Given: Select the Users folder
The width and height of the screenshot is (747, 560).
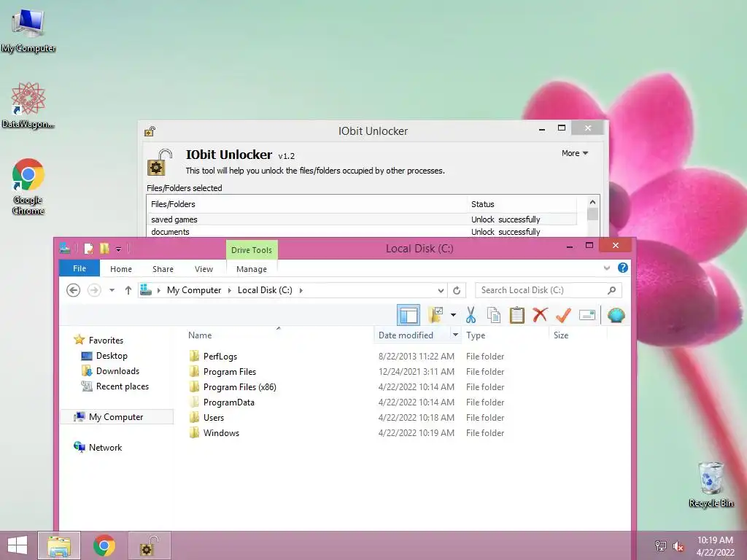Looking at the screenshot, I should 214,417.
